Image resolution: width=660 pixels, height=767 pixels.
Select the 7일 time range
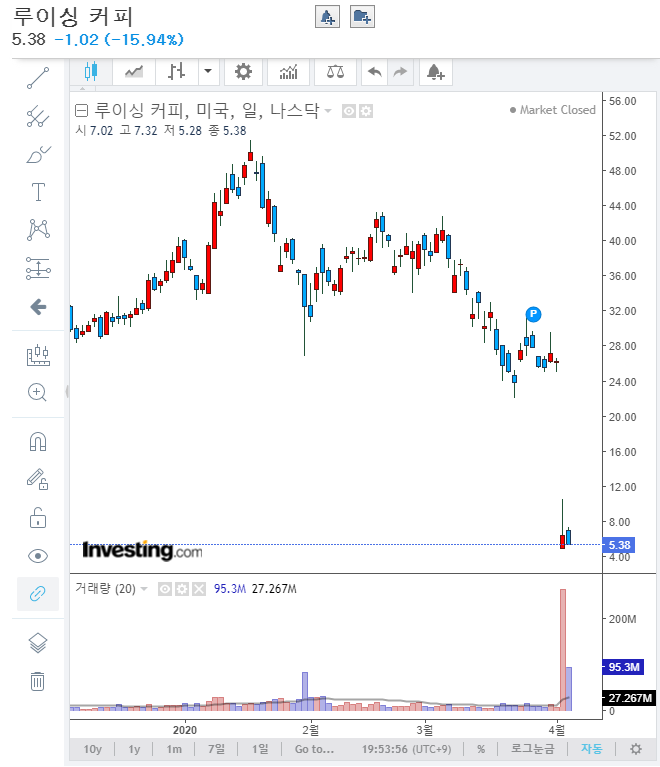pos(216,749)
